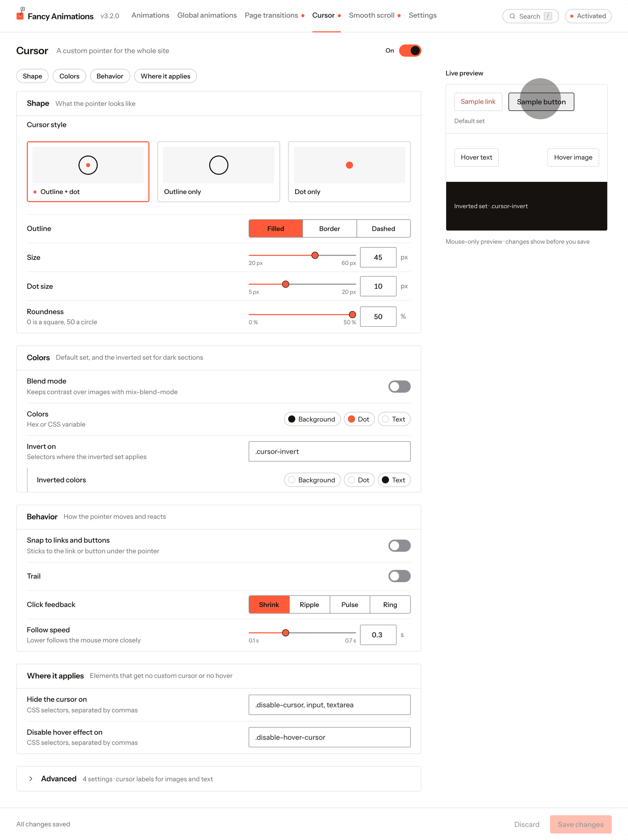The image size is (628, 840).
Task: Open the inverted Text color swatch
Action: tap(394, 480)
